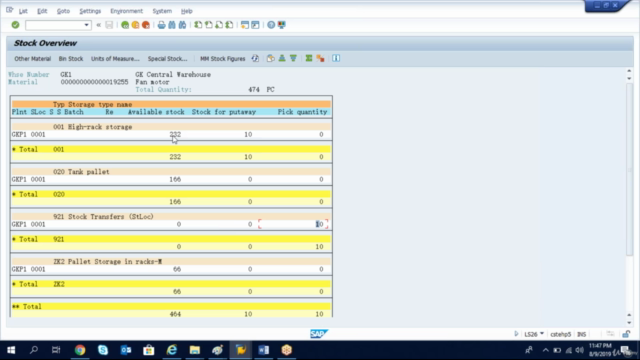Image resolution: width=640 pixels, height=360 pixels.
Task: Open the command field dropdown arrow
Action: [86, 25]
